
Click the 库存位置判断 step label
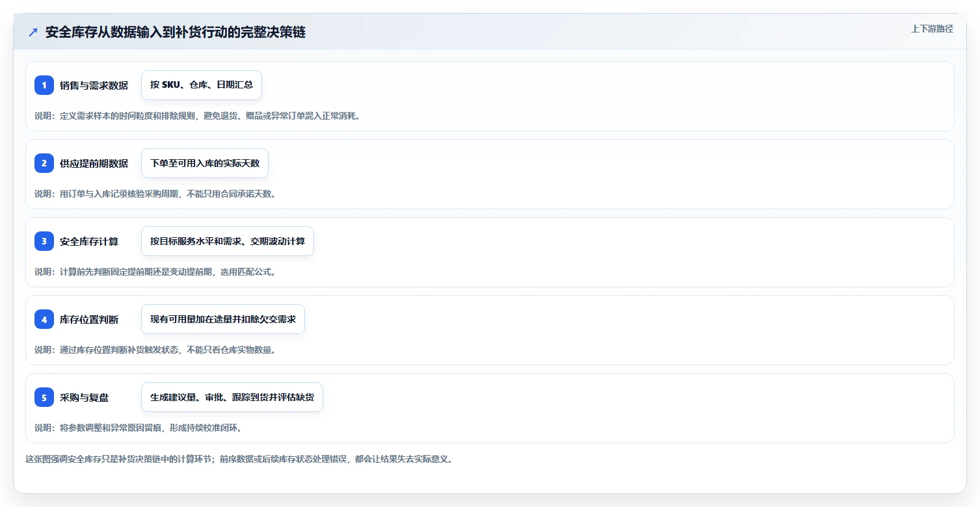(x=89, y=319)
